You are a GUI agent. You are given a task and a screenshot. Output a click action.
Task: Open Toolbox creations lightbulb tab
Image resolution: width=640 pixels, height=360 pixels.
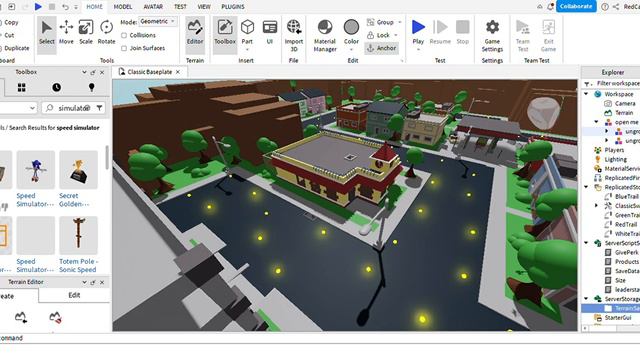(91, 87)
